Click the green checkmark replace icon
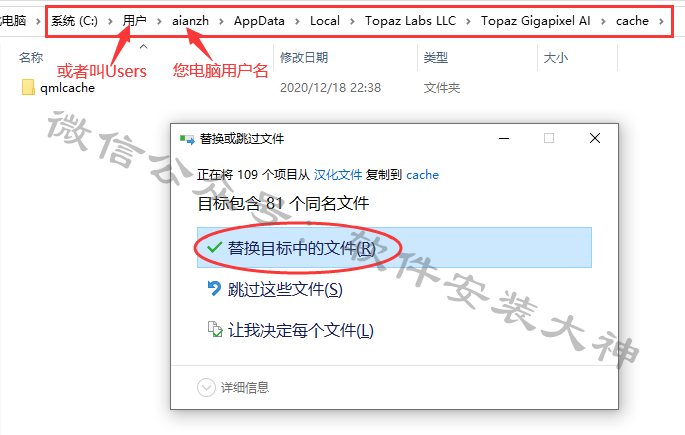The image size is (685, 435). pos(214,248)
